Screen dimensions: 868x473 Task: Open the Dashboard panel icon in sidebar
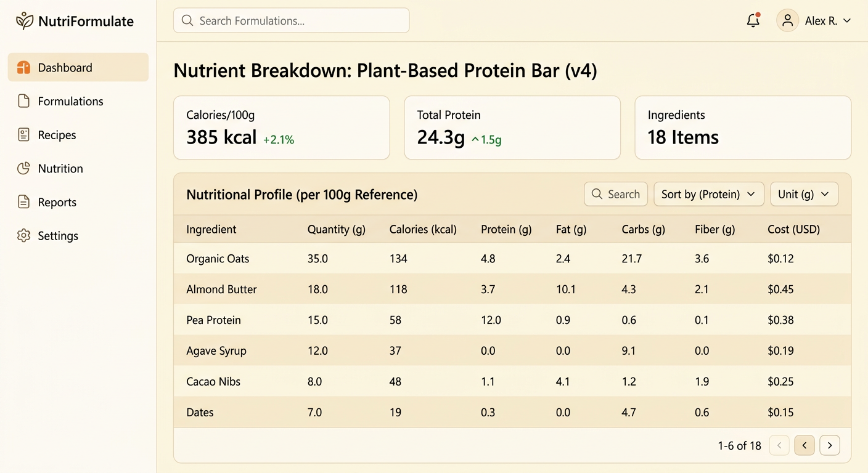coord(23,67)
